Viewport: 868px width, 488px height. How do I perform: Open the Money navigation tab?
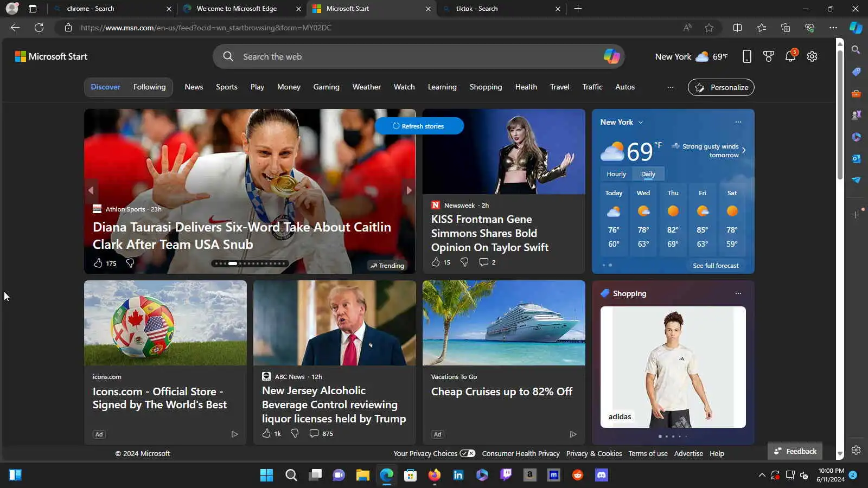(289, 87)
